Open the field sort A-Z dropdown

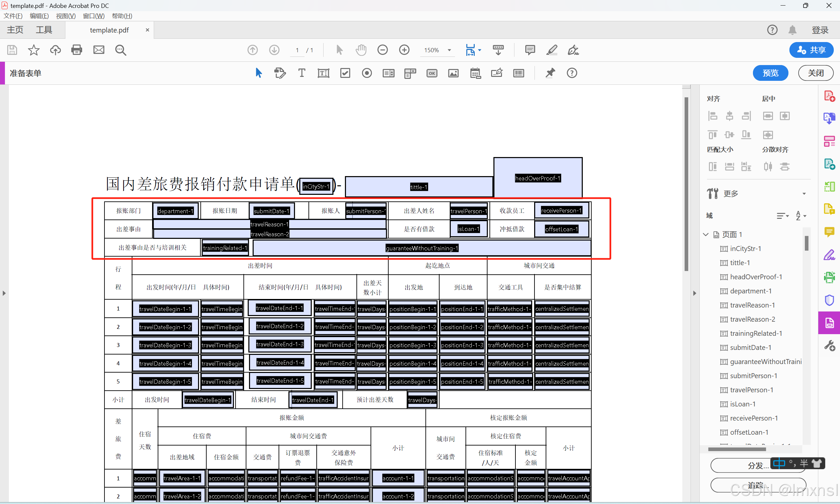tap(801, 215)
